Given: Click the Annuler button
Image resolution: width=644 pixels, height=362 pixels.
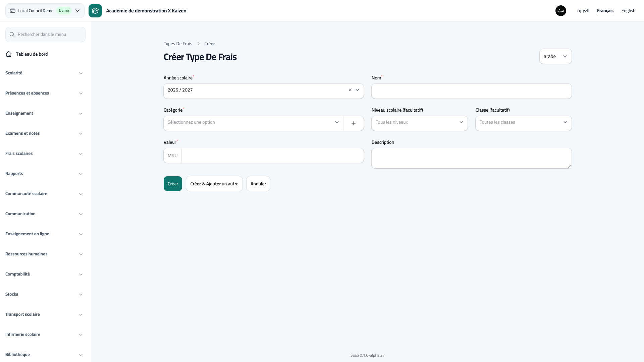Looking at the screenshot, I should tap(258, 184).
